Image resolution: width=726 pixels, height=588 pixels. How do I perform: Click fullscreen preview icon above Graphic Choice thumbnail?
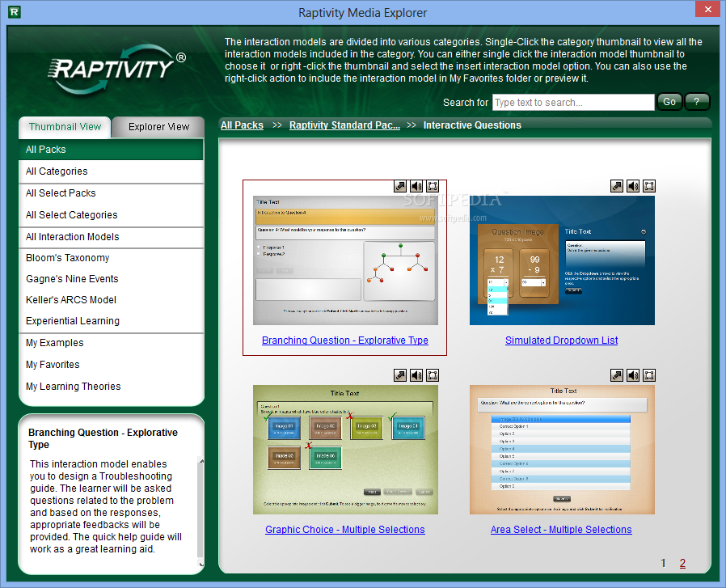(x=433, y=375)
